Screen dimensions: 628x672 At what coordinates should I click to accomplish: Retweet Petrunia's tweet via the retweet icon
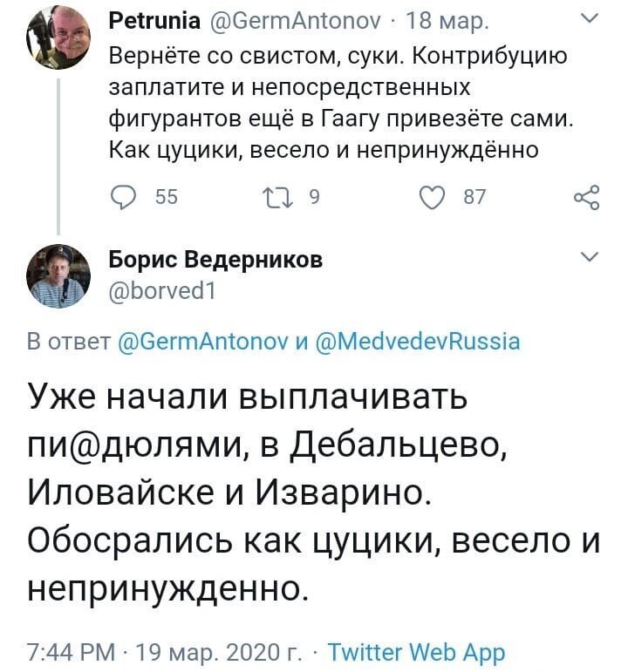(277, 198)
